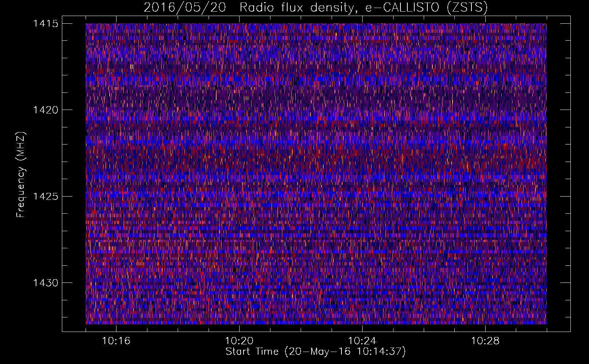
Task: Click the 1415 frequency tick label
Action: click(46, 24)
